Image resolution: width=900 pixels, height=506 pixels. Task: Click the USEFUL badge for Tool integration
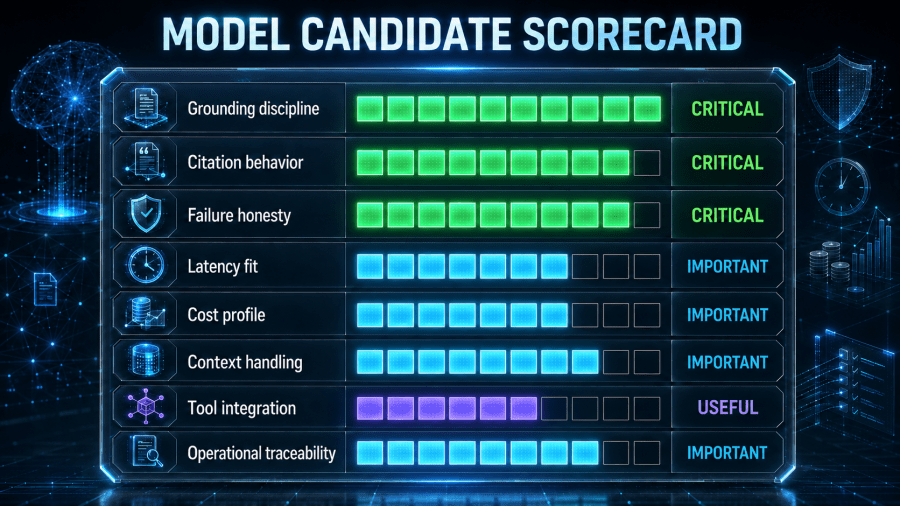pyautogui.click(x=727, y=408)
